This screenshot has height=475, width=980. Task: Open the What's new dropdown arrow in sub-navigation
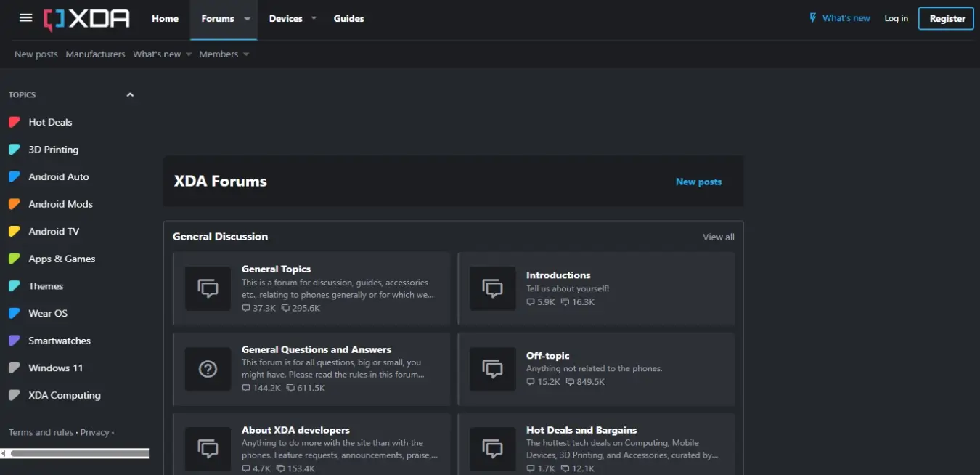coord(189,54)
